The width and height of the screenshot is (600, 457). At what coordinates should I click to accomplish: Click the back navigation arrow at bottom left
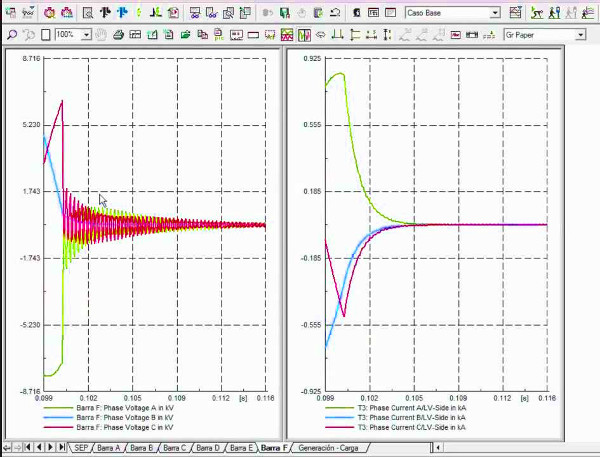7,447
